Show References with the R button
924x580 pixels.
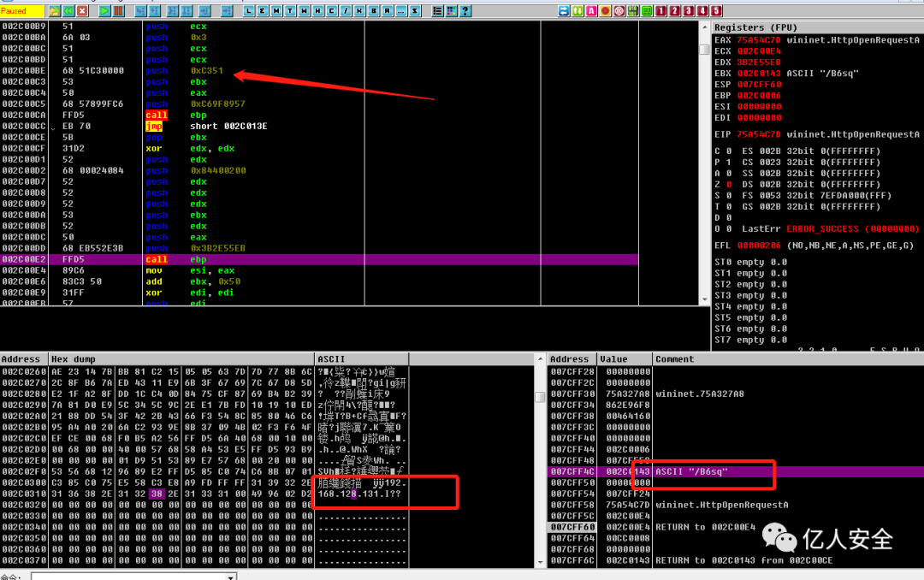click(x=388, y=10)
